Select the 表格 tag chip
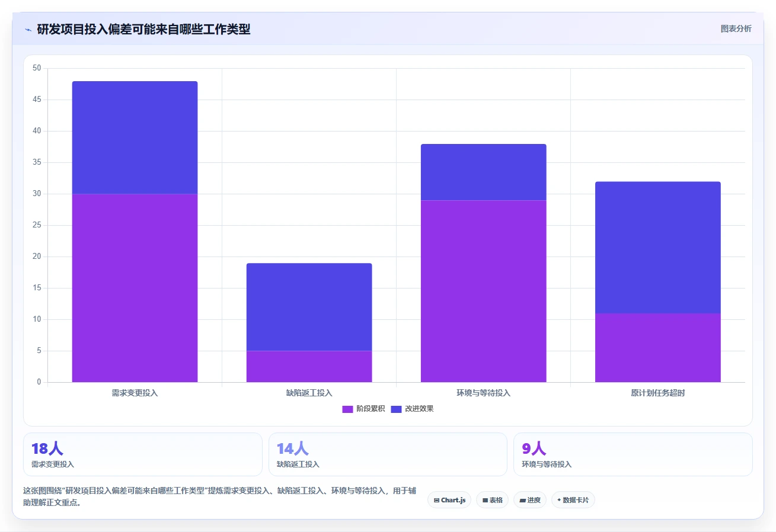This screenshot has width=776, height=532. (x=492, y=500)
